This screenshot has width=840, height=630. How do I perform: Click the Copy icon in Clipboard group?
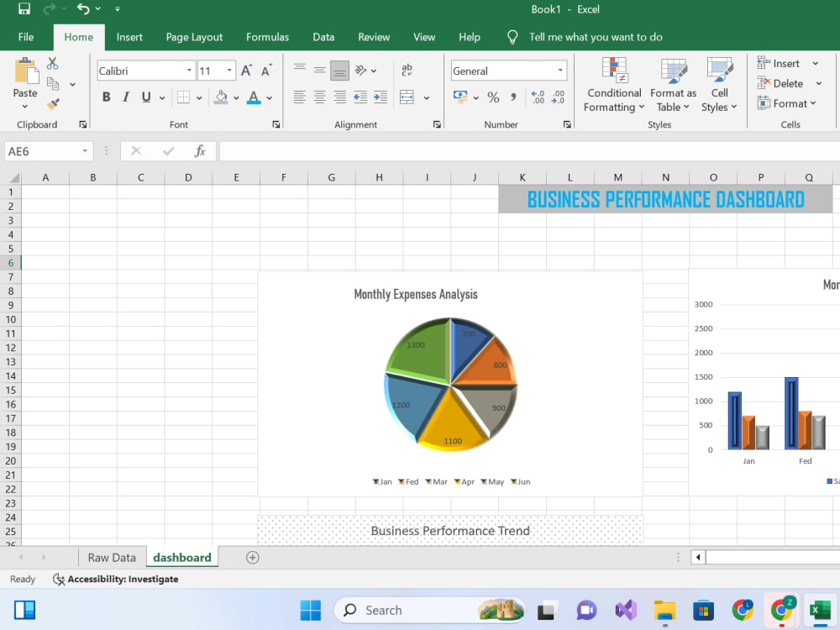[x=52, y=83]
